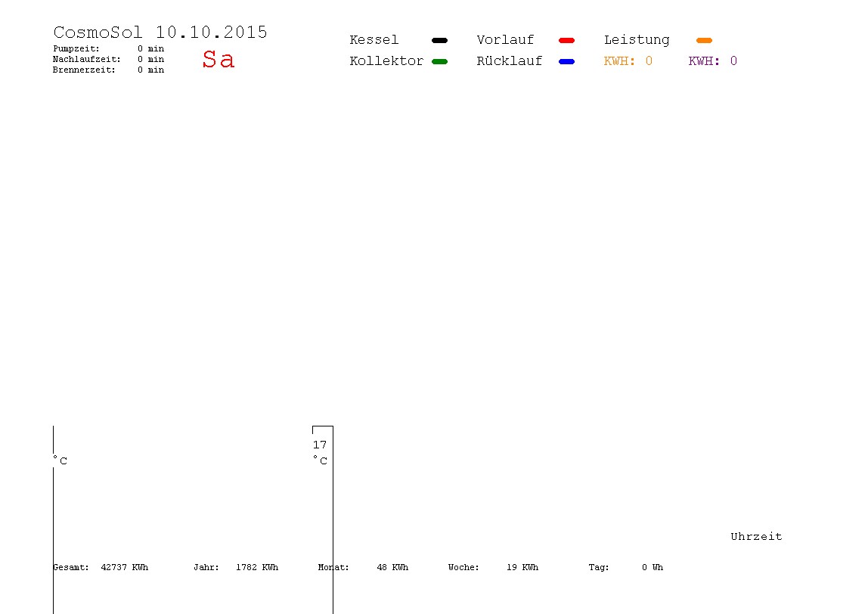Viewport: 868px width, 614px height.
Task: Click the Brennerzeit value line
Action: 109,70
